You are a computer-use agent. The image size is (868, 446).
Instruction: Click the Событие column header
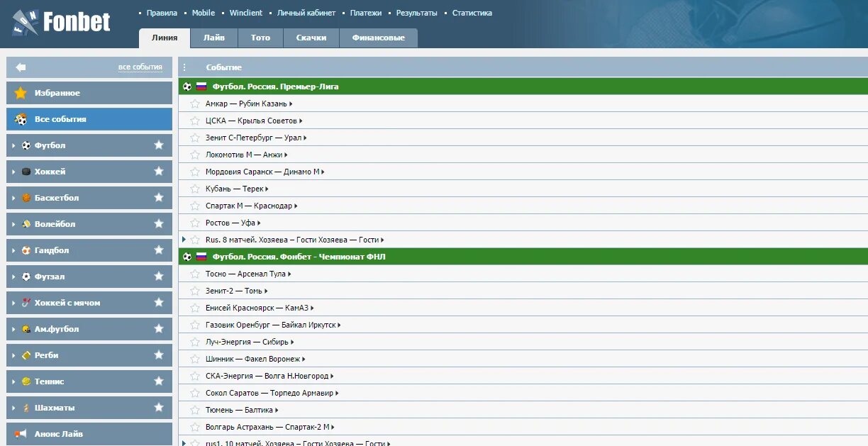coord(224,67)
